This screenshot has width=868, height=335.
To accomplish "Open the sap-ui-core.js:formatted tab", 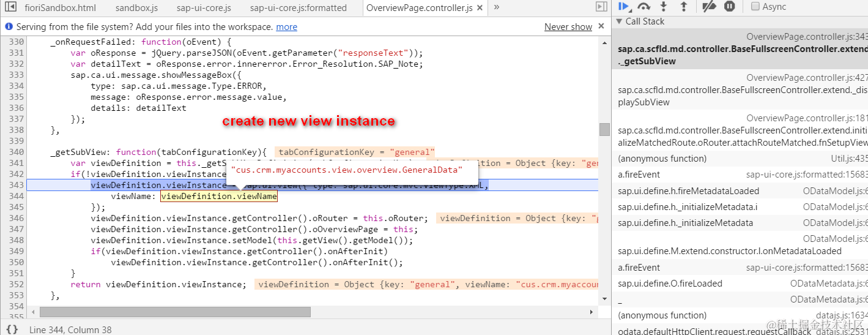I will (299, 8).
